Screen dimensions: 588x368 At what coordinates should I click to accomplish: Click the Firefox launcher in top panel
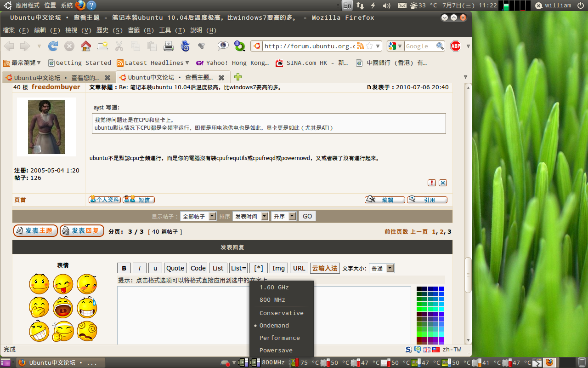click(80, 6)
